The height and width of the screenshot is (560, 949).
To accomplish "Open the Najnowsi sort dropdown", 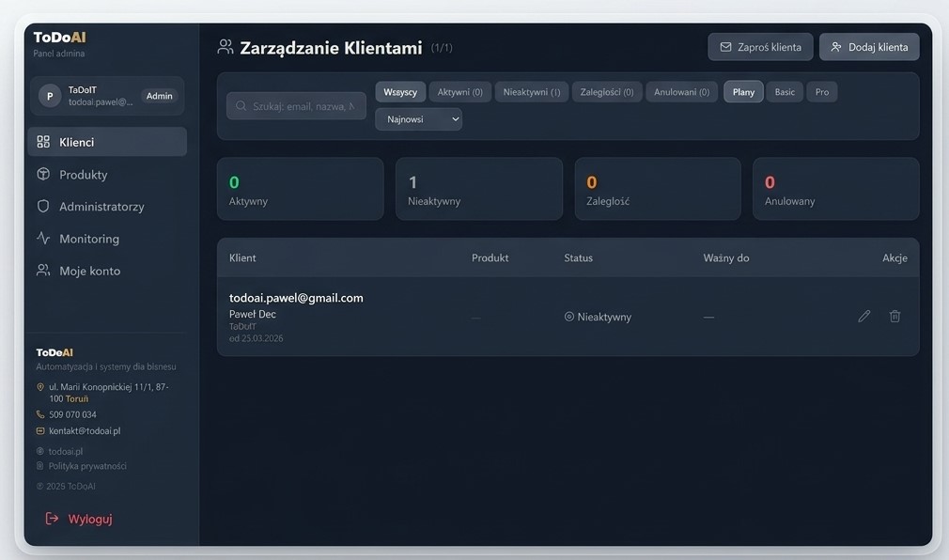I will pyautogui.click(x=418, y=119).
